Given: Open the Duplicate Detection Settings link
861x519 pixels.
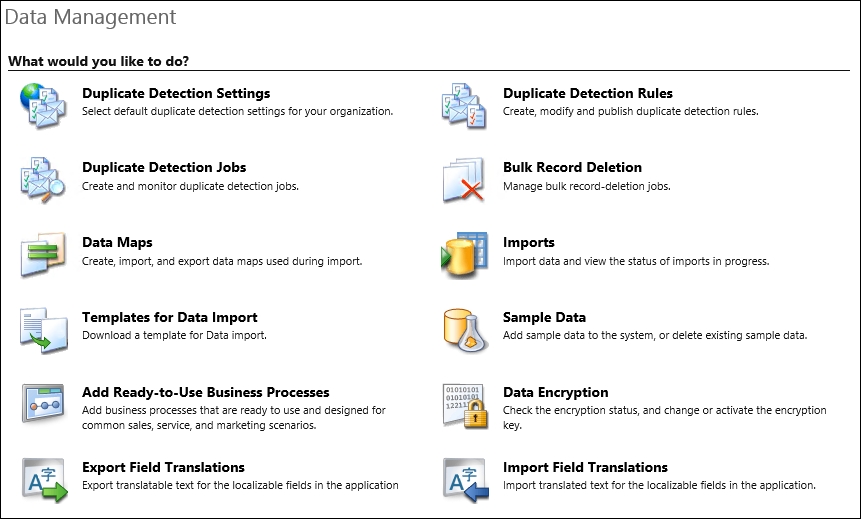Looking at the screenshot, I should (x=176, y=93).
